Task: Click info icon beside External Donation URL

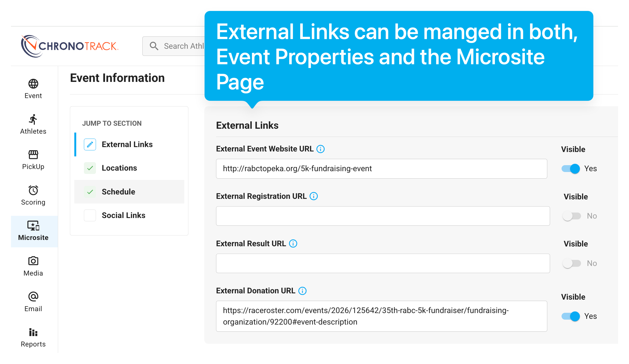Action: coord(302,291)
